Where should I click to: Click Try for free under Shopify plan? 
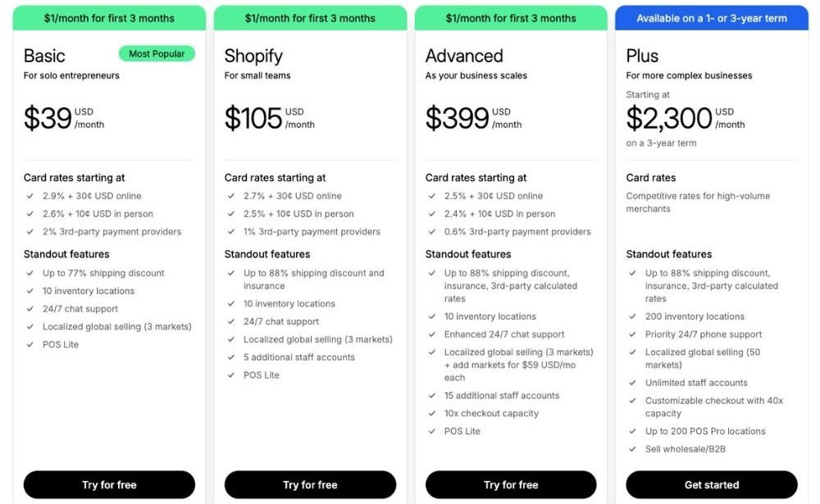coord(310,484)
